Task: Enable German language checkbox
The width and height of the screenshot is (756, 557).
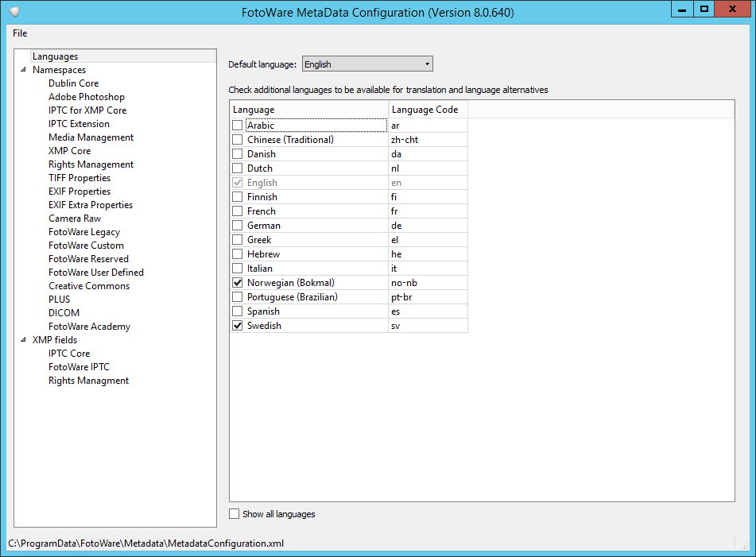Action: [x=237, y=226]
